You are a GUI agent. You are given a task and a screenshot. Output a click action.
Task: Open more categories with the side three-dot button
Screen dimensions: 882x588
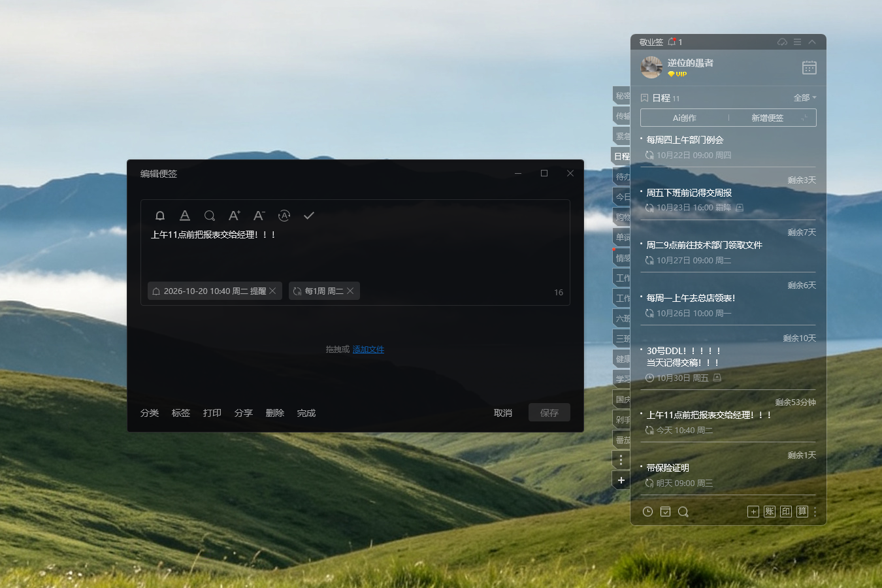click(621, 460)
